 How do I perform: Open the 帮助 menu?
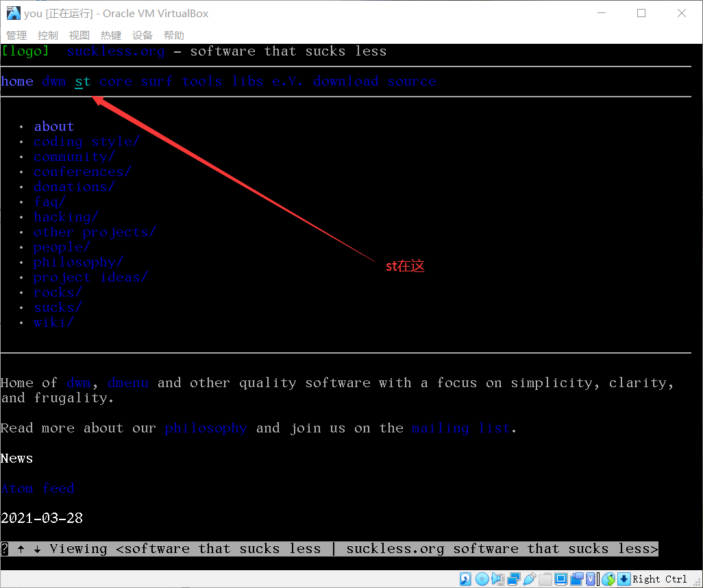tap(173, 35)
